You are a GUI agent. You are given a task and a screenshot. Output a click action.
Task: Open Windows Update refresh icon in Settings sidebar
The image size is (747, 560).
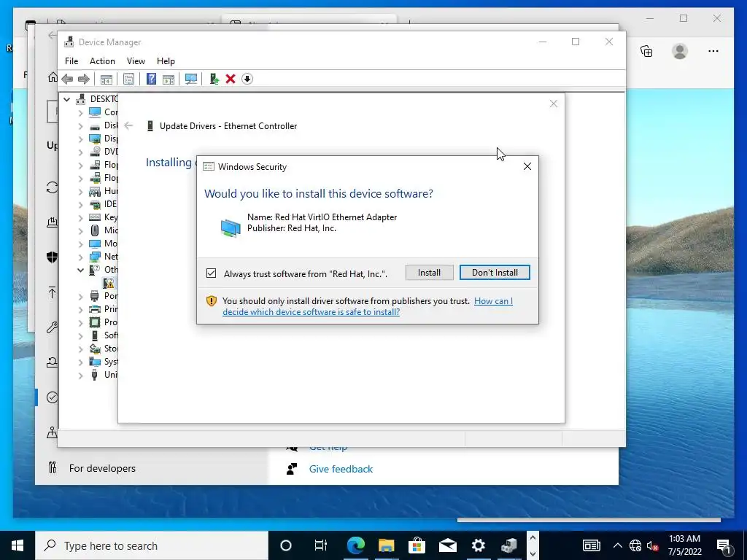[52, 187]
